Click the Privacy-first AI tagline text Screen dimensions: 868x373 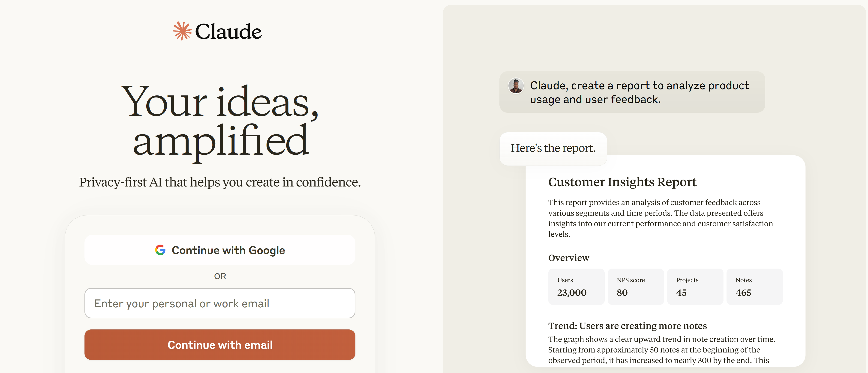[x=220, y=182]
